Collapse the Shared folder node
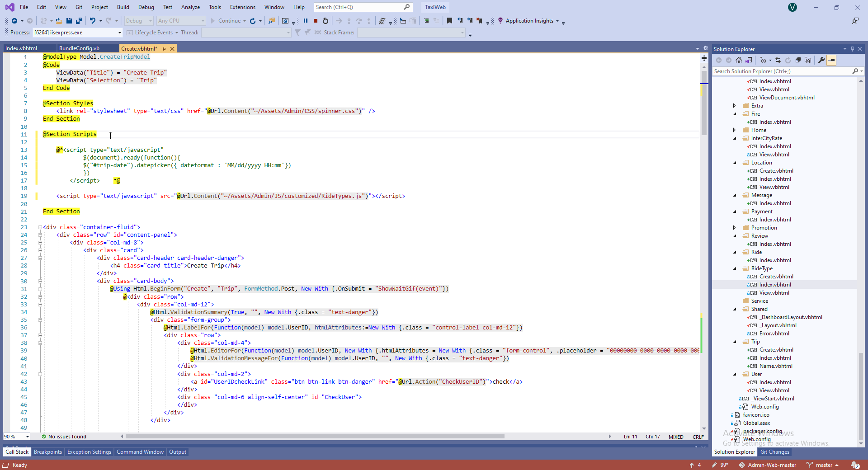The height and width of the screenshot is (470, 868). click(734, 309)
